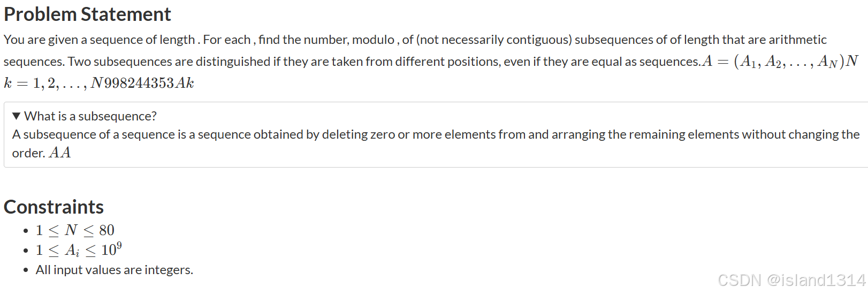
Task: Click the word "arithmetic" in problem statement
Action: click(797, 40)
